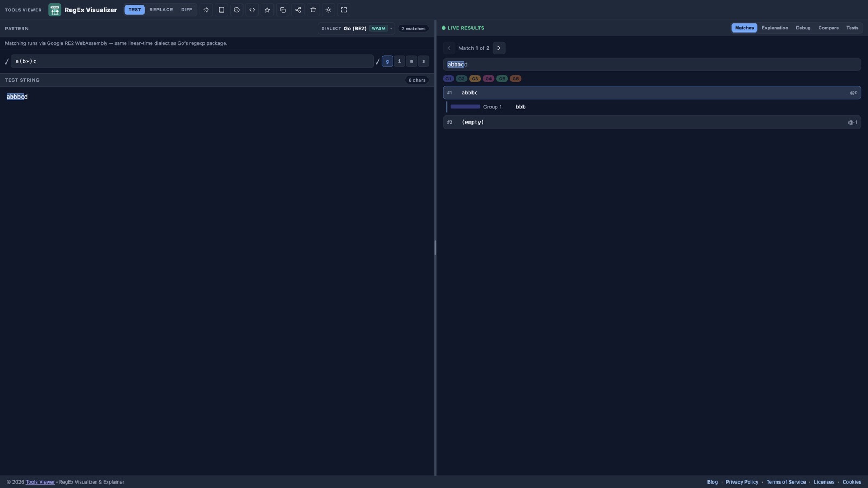Click the sparkle loader toolbar icon
868x488 pixels.
pyautogui.click(x=206, y=10)
